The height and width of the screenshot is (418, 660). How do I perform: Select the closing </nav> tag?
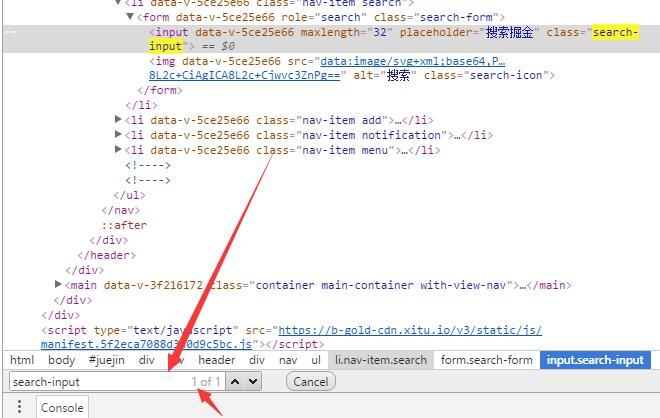tap(121, 210)
